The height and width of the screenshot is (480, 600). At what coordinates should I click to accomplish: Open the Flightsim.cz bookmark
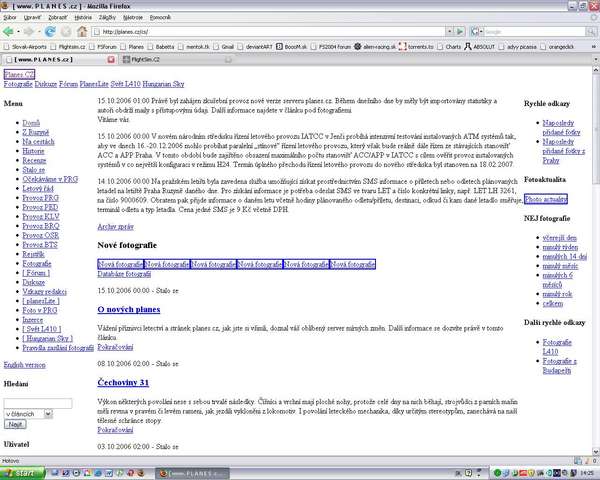pyautogui.click(x=68, y=47)
